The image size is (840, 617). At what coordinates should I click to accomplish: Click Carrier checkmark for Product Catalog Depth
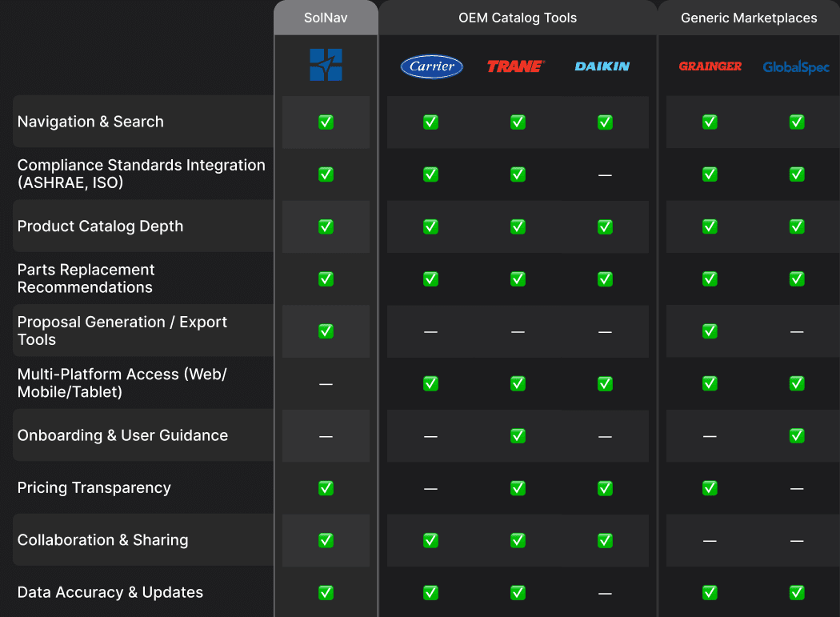(x=430, y=226)
